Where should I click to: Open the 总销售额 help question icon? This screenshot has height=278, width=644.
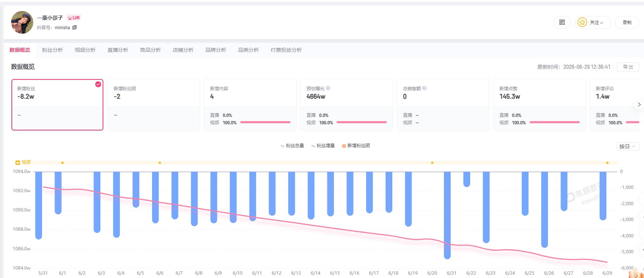(424, 88)
